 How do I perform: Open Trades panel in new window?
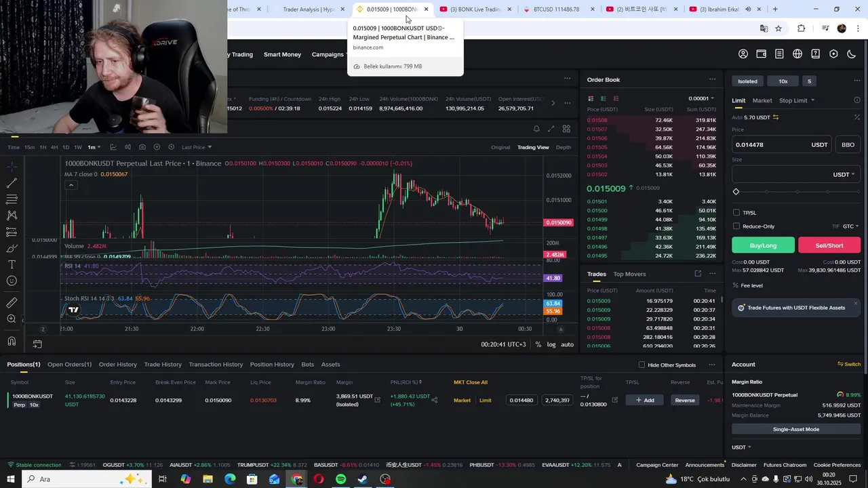click(x=698, y=274)
